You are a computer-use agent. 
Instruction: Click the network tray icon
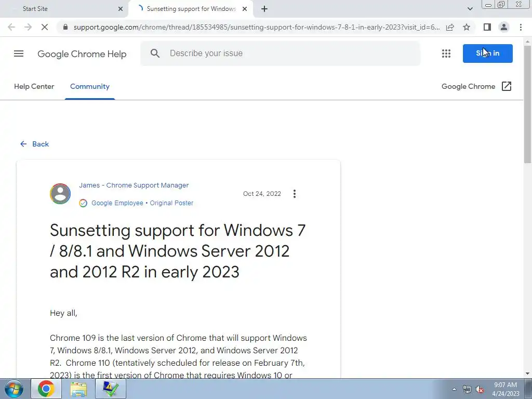pos(467,389)
